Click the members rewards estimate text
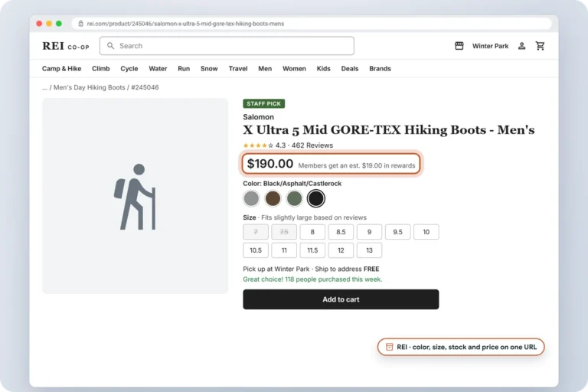This screenshot has width=588, height=392. (x=357, y=165)
